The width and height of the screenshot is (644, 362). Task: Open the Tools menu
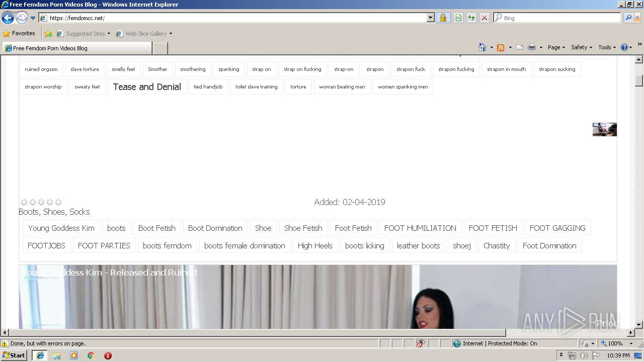point(607,47)
